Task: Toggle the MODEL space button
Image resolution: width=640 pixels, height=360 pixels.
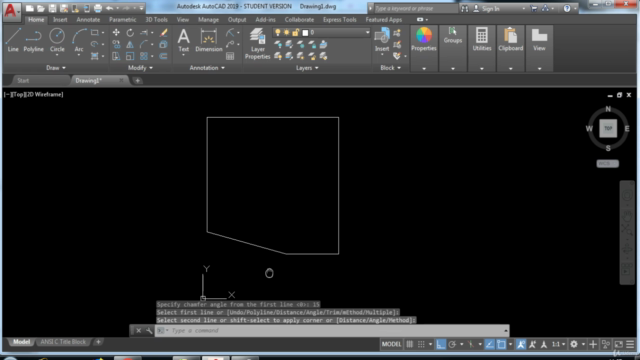Action: [391, 344]
